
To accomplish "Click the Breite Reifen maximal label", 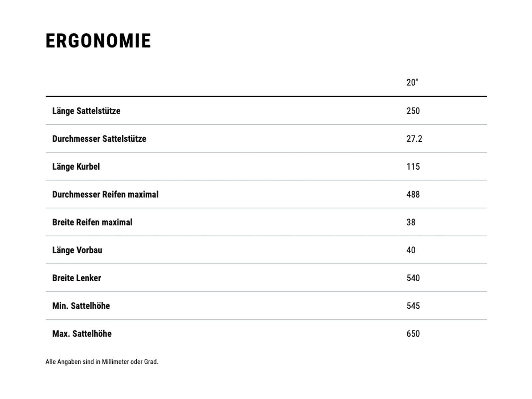I will 92,222.
